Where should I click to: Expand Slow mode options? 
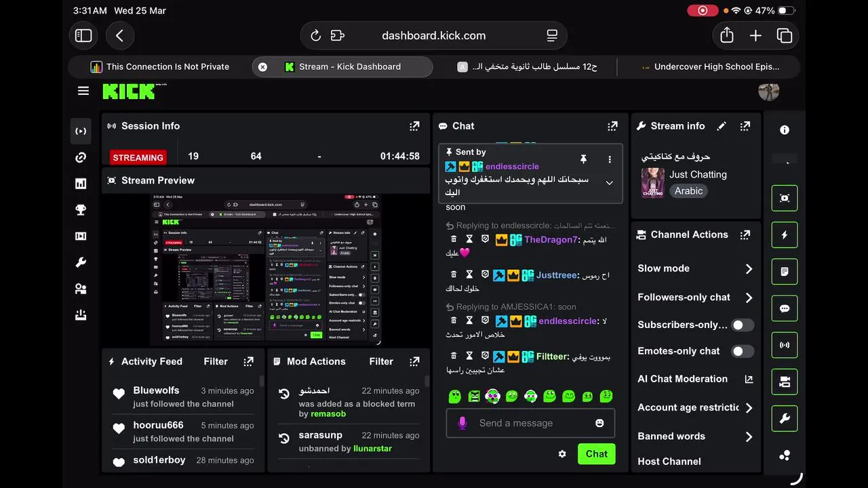pos(749,268)
